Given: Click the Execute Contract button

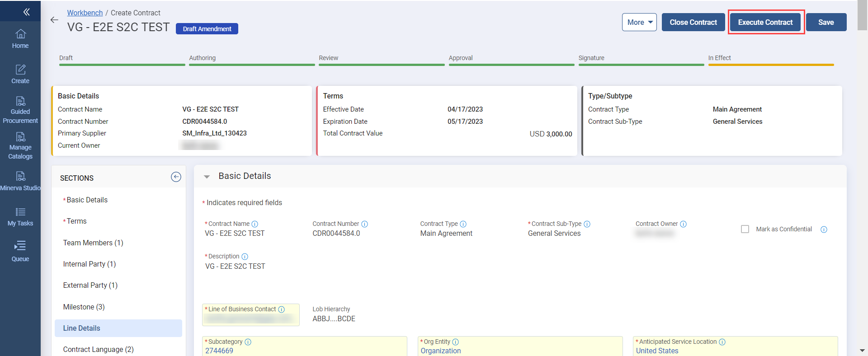Looking at the screenshot, I should [x=765, y=22].
